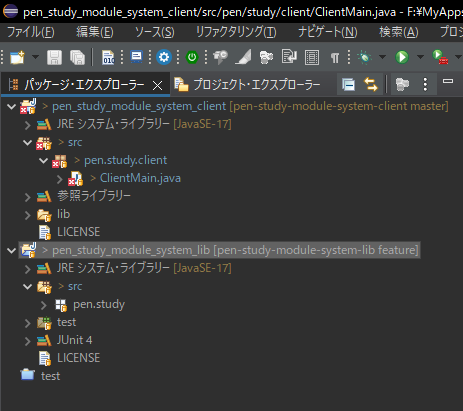
Task: Open the 検索(A) menu
Action: click(x=399, y=32)
